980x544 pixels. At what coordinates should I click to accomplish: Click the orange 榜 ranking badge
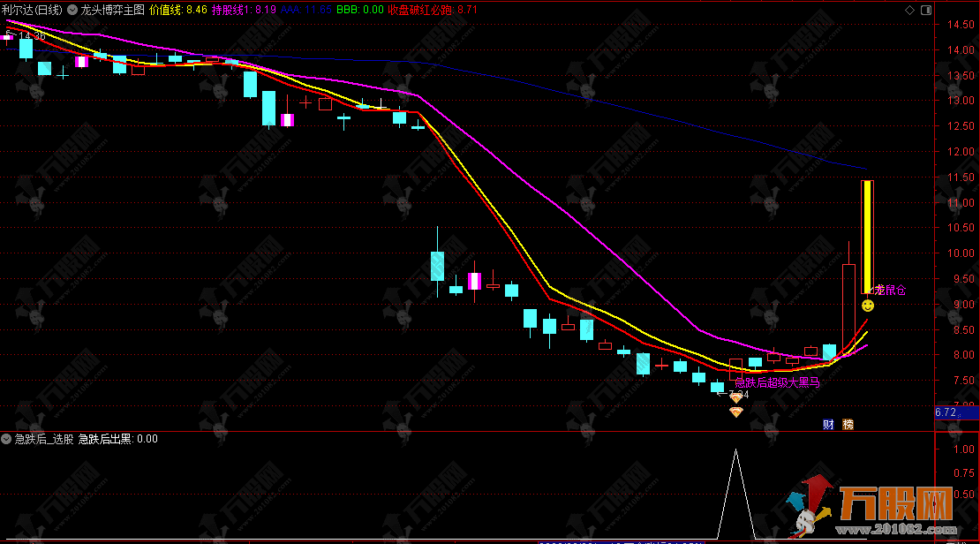pyautogui.click(x=848, y=424)
